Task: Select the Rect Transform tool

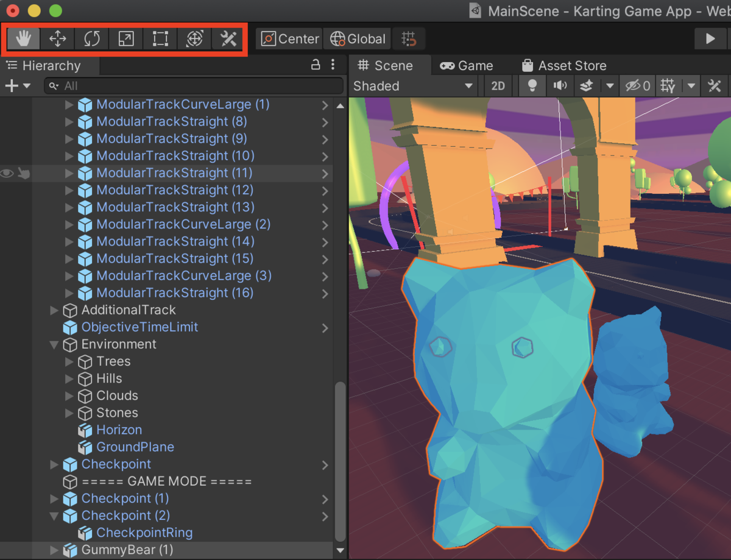Action: 160,39
